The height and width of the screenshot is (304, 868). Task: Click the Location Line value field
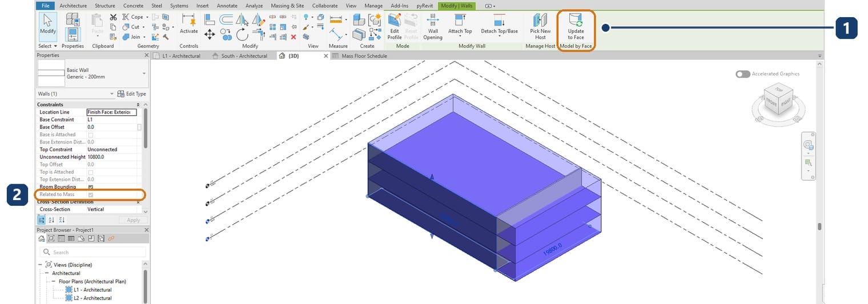[111, 112]
